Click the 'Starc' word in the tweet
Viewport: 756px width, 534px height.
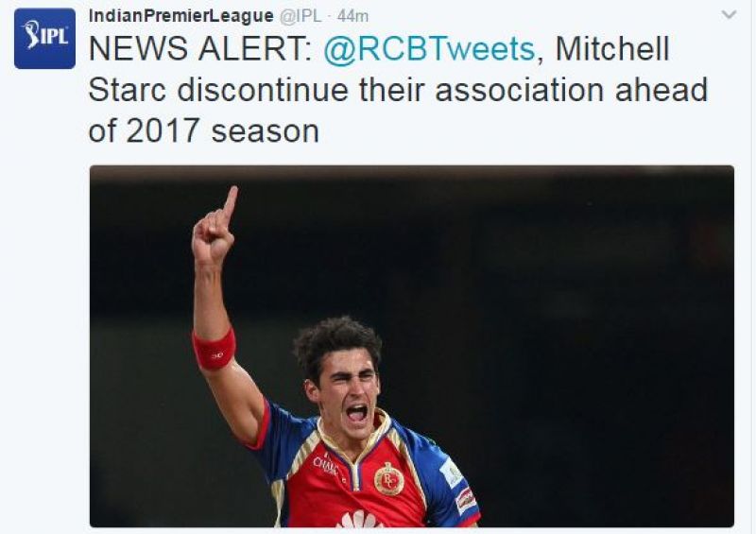tap(128, 90)
